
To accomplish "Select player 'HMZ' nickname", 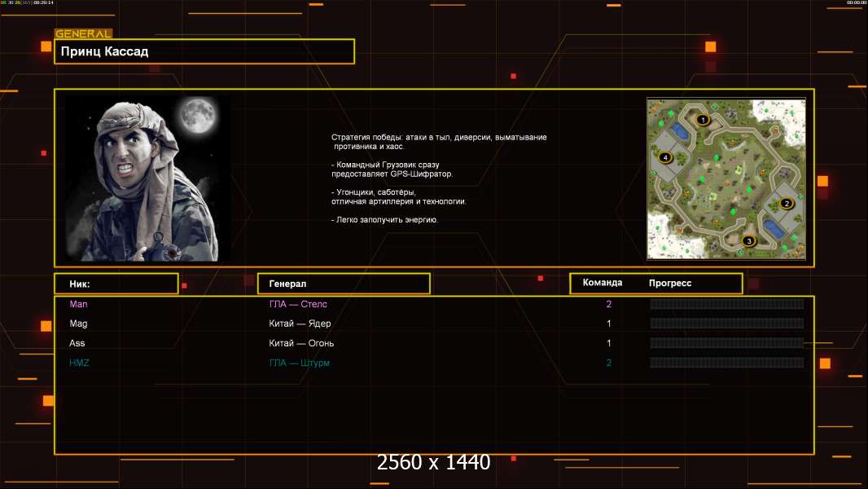I will click(79, 363).
